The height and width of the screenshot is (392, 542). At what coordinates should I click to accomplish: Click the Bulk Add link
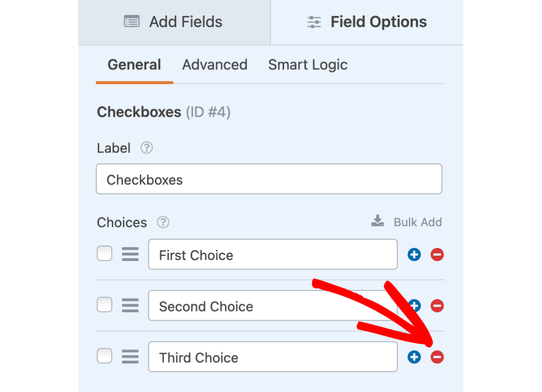418,222
